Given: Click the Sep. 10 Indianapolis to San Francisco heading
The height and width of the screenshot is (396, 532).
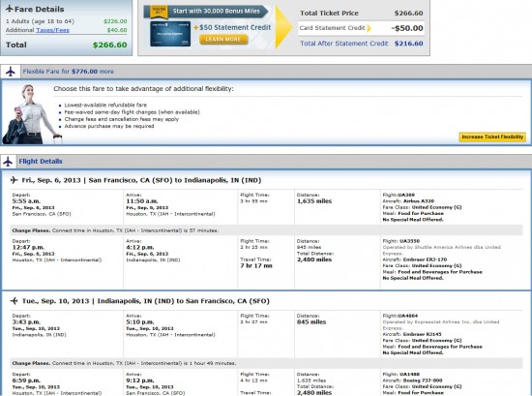Looking at the screenshot, I should [146, 301].
